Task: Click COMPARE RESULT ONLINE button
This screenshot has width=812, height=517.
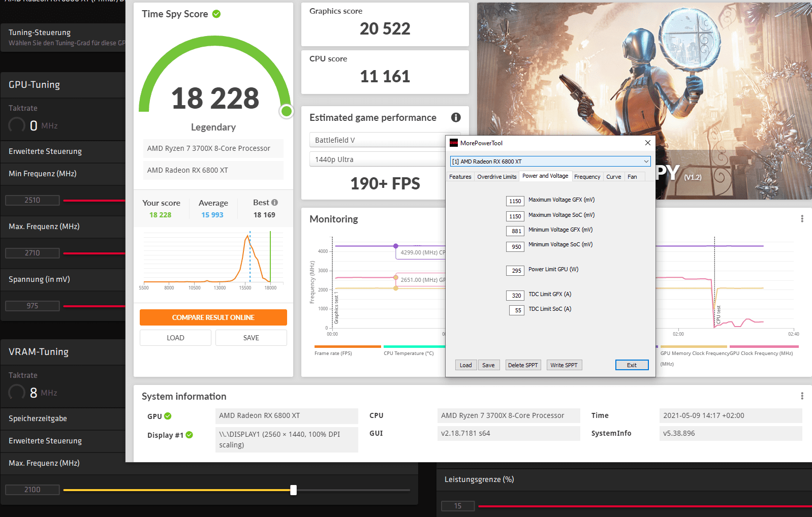Action: 213,317
